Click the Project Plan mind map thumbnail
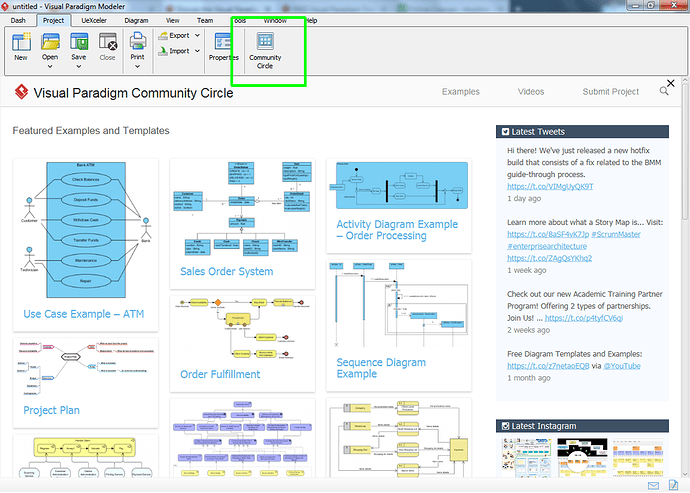This screenshot has height=493, width=690. (x=86, y=368)
